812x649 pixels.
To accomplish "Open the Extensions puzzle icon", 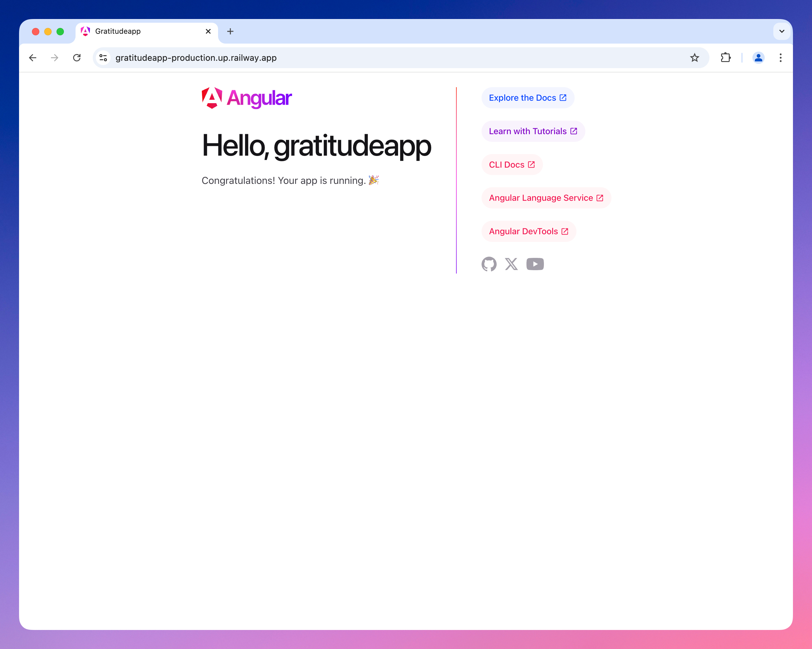I will coord(725,58).
